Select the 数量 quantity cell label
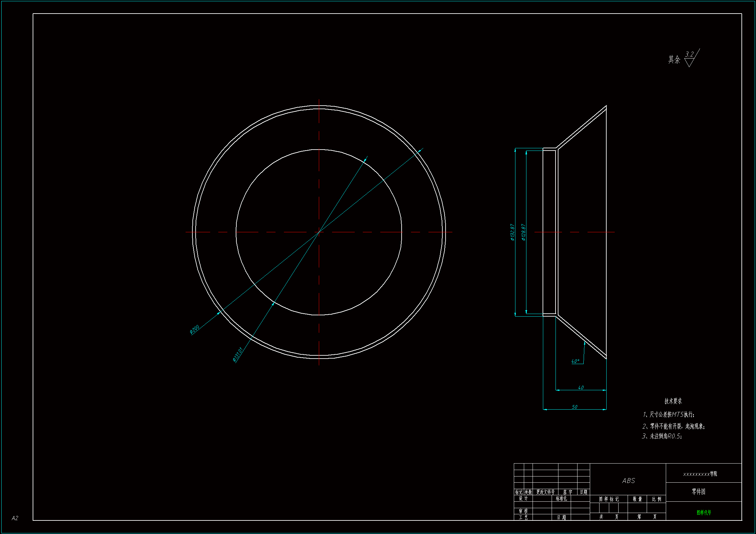 [x=637, y=499]
